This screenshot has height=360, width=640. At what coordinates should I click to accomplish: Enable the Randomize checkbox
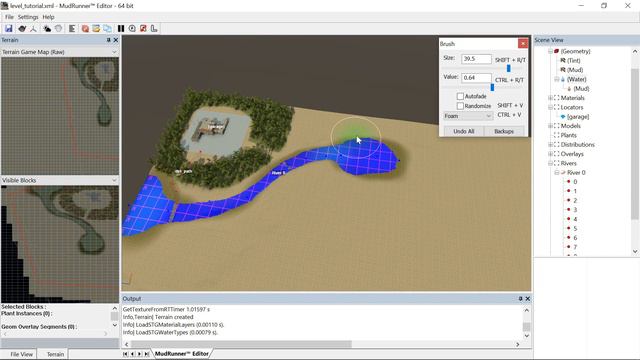pyautogui.click(x=460, y=106)
